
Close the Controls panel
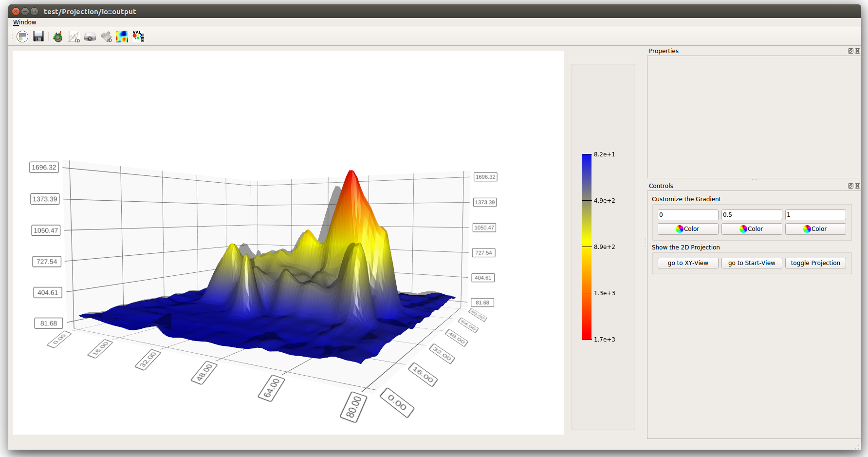click(x=857, y=186)
